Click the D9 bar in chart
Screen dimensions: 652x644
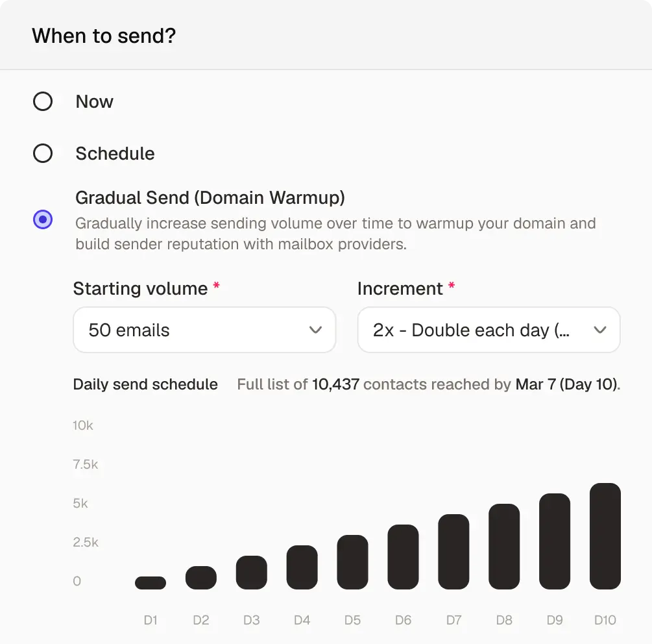[555, 541]
